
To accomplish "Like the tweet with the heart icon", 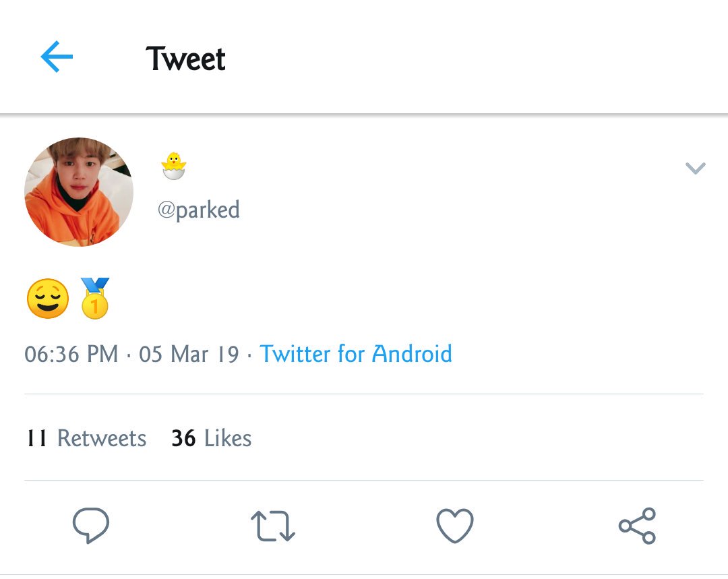I will 455,526.
